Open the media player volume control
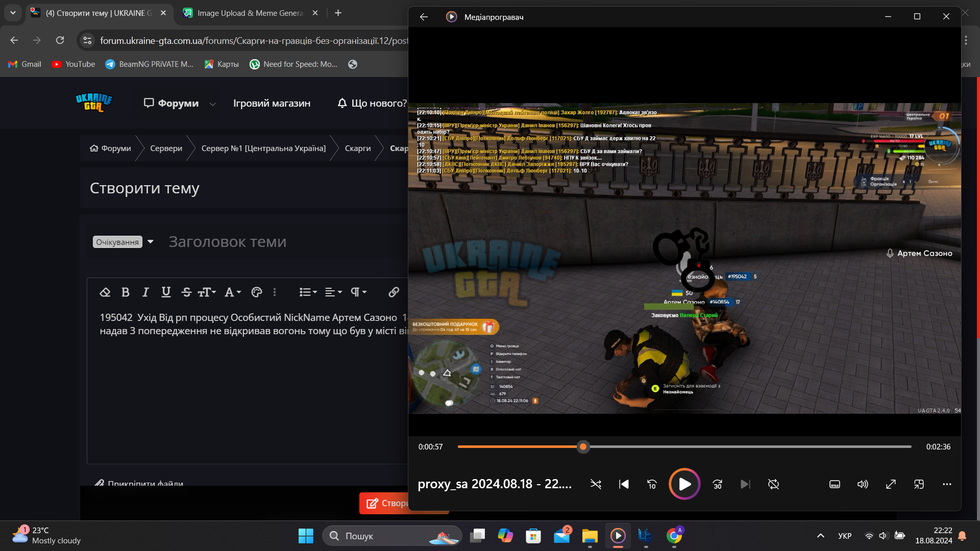The width and height of the screenshot is (980, 551). coord(863,484)
